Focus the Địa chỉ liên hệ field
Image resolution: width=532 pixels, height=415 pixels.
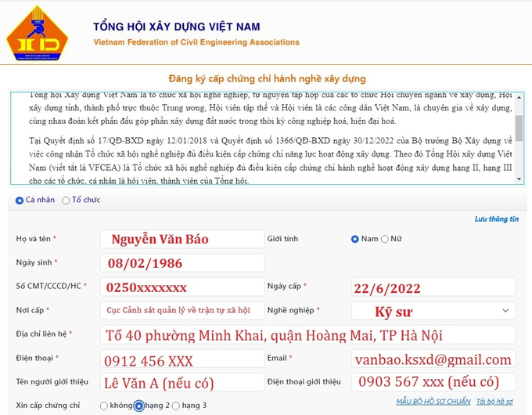pyautogui.click(x=307, y=334)
